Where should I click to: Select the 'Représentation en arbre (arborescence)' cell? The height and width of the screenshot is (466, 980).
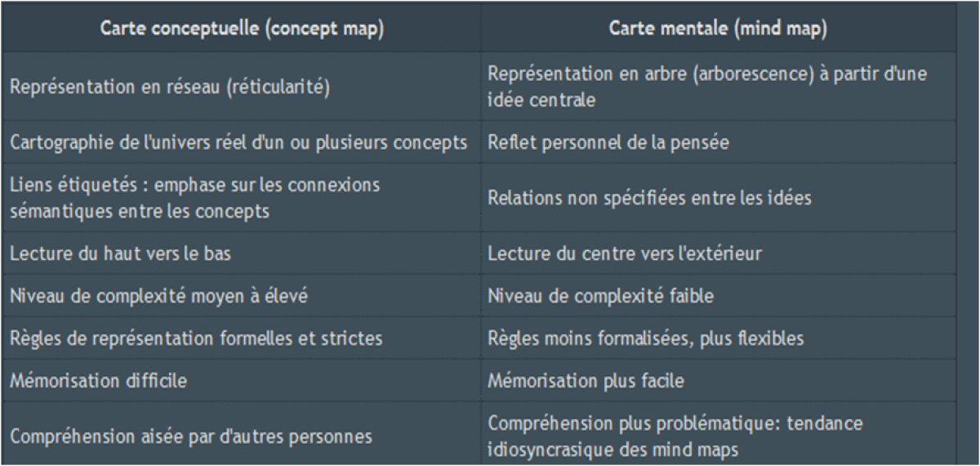(x=719, y=87)
